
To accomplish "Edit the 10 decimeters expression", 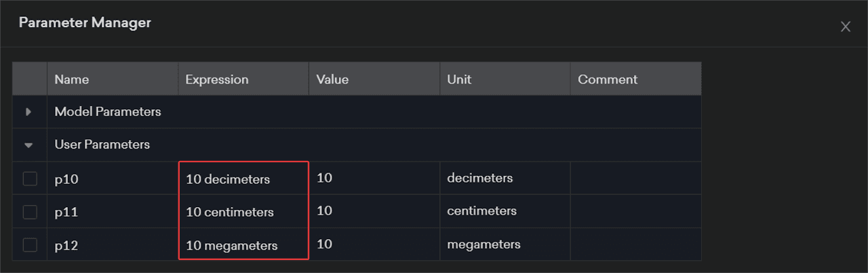I will pos(228,179).
